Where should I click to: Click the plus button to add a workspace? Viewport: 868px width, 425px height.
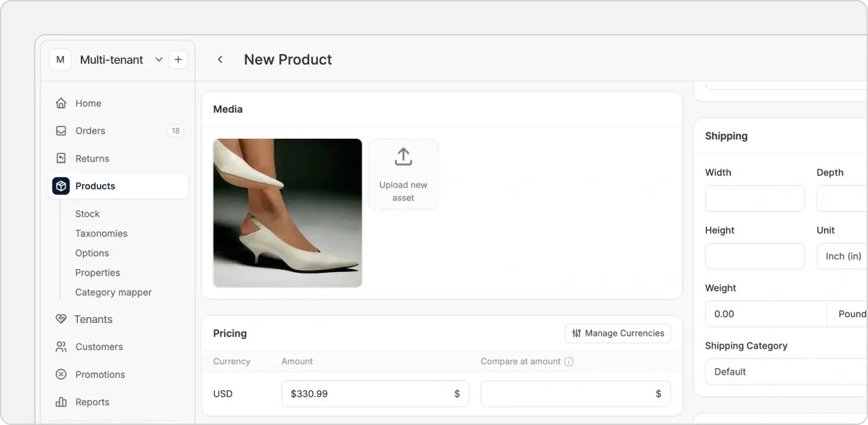[x=178, y=59]
